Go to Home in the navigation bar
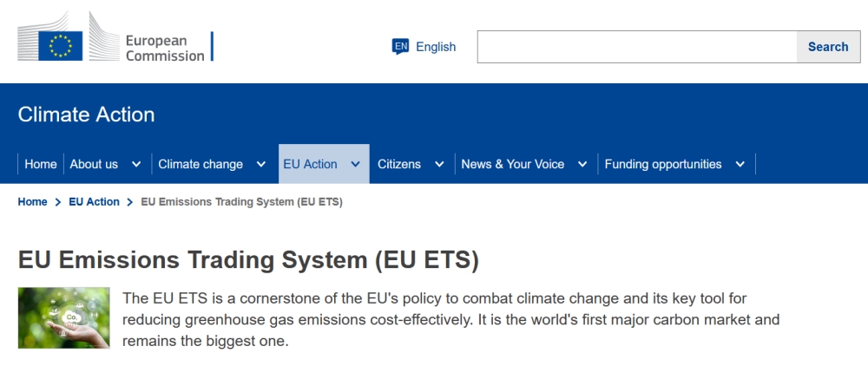This screenshot has height=366, width=868. click(x=41, y=164)
